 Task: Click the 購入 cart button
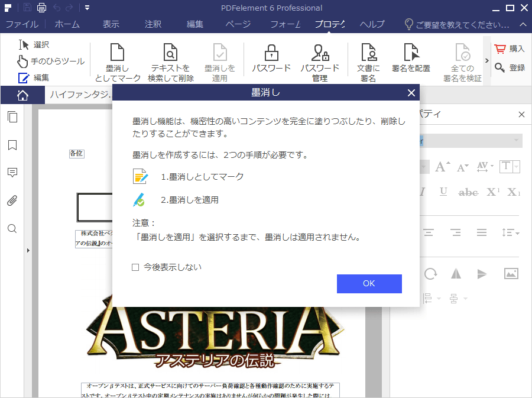point(510,49)
